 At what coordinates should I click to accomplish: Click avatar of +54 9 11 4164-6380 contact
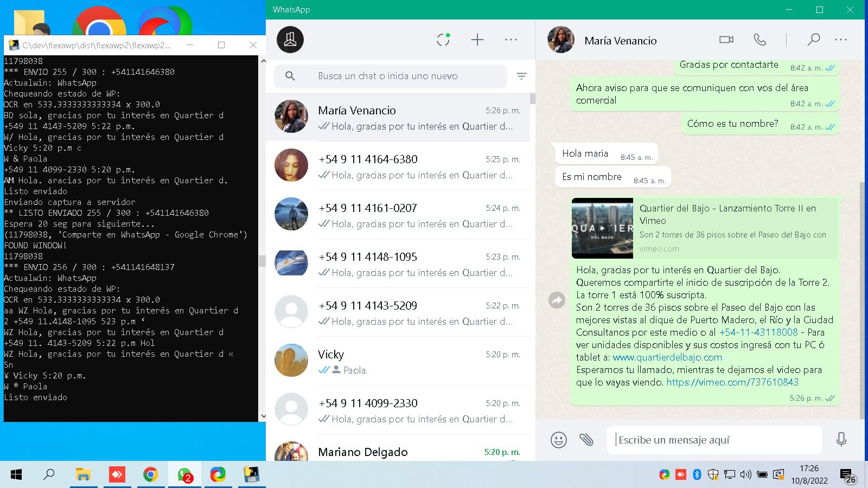[291, 165]
